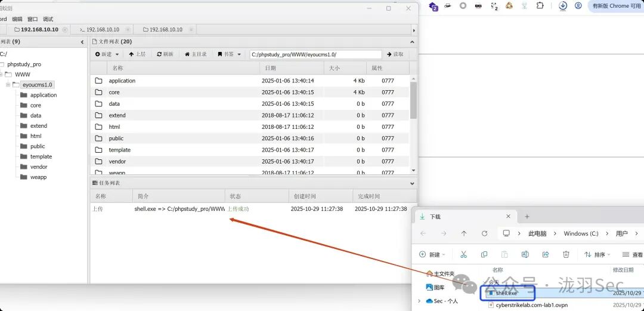The width and height of the screenshot is (644, 311).
Task: Click the trash delete icon in Explorer
Action: coord(566,255)
